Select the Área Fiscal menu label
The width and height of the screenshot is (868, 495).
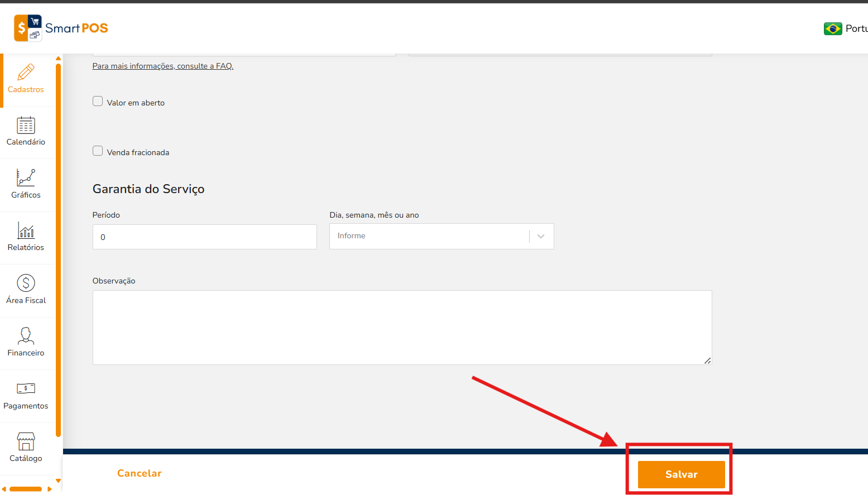(x=26, y=300)
